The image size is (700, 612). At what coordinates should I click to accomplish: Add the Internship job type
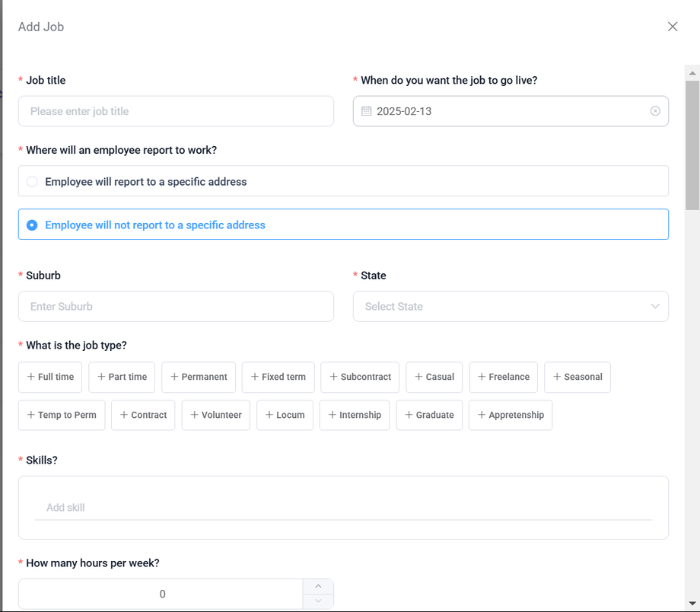point(355,415)
